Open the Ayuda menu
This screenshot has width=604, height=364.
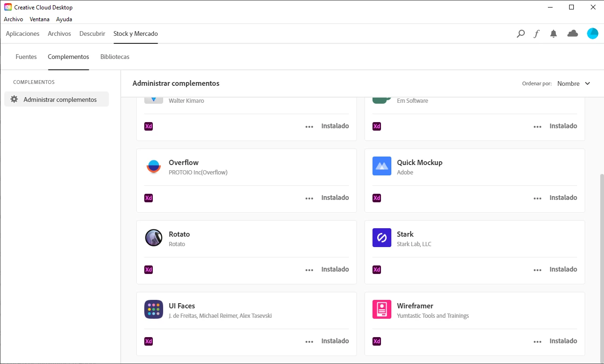click(x=64, y=19)
